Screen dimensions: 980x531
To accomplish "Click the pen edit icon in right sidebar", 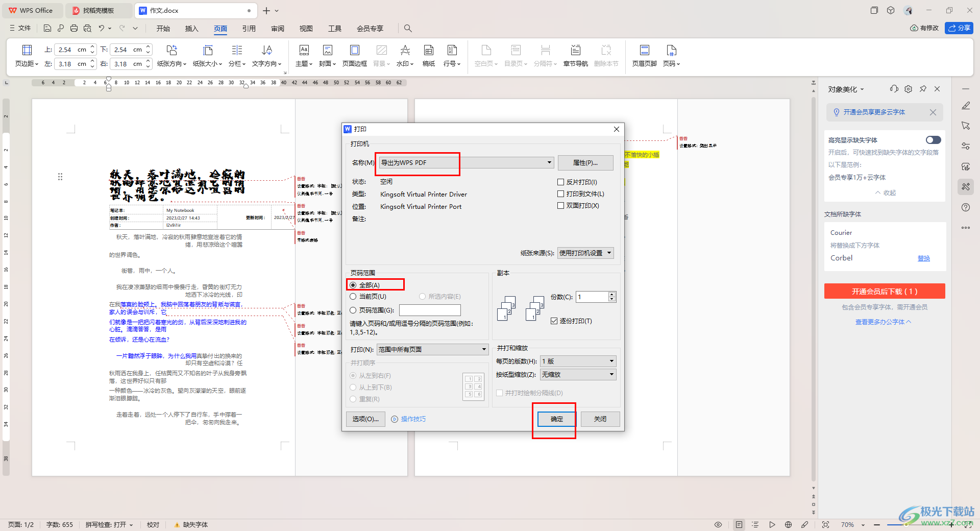I will (x=966, y=106).
